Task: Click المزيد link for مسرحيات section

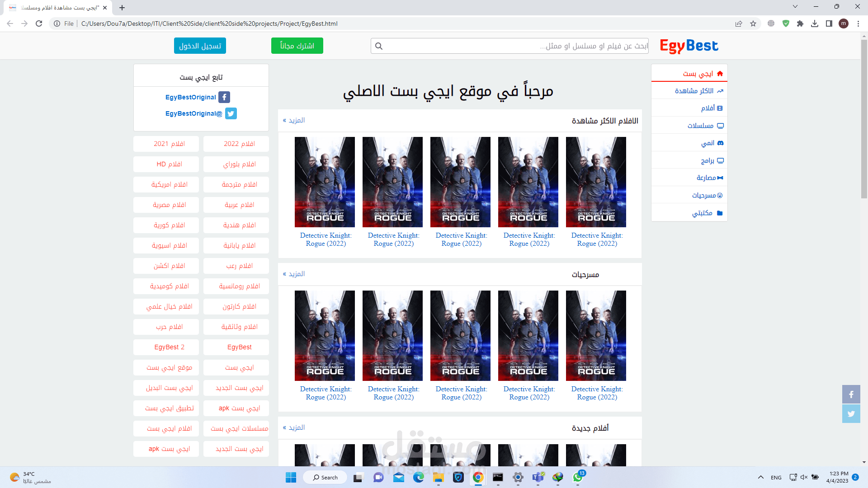Action: pyautogui.click(x=294, y=274)
